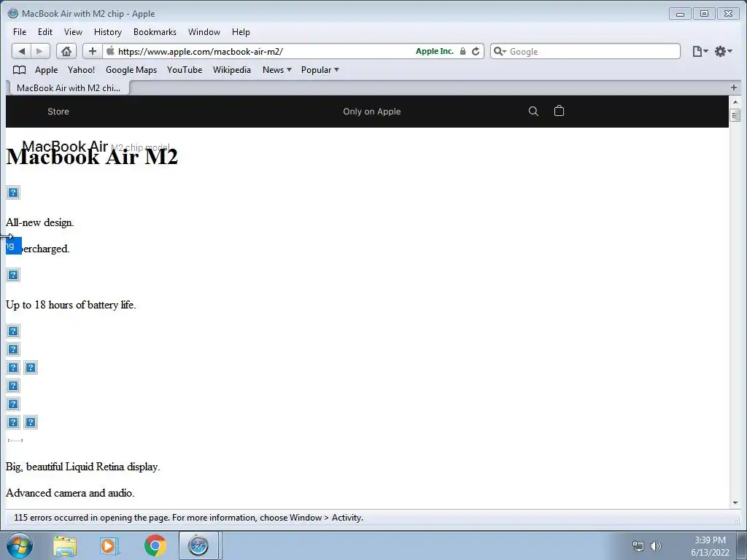The height and width of the screenshot is (560, 747).
Task: Open the Home page button
Action: 66,52
